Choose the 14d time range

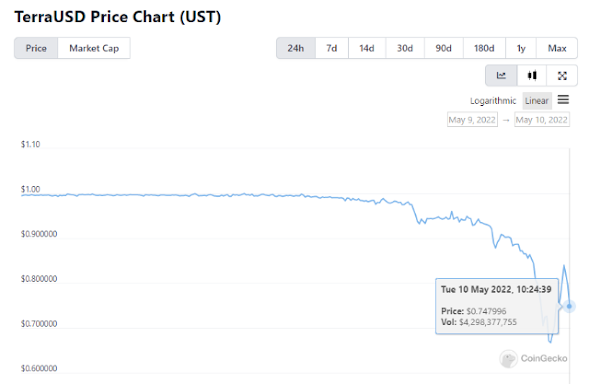366,48
